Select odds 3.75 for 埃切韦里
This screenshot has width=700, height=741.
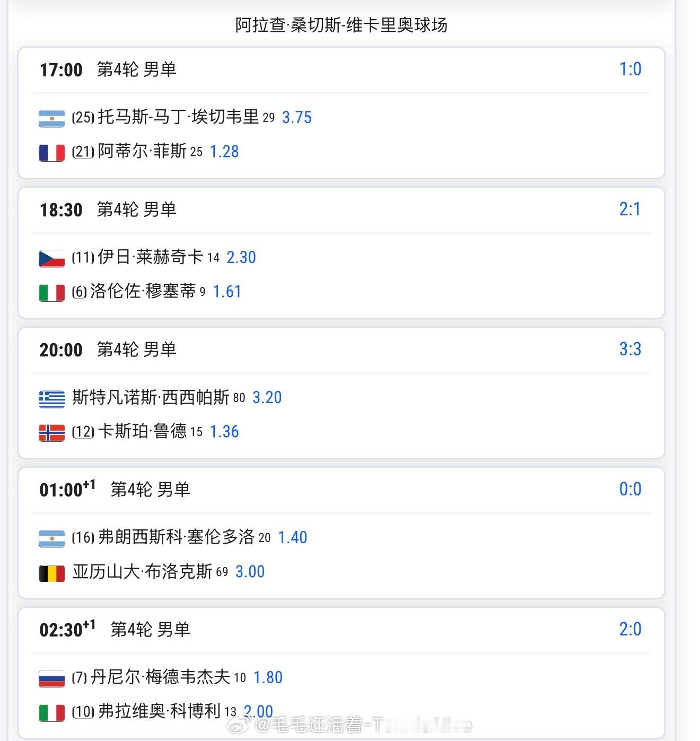(x=296, y=117)
